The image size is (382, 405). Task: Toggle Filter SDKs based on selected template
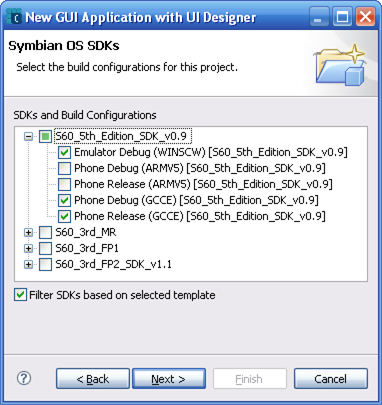20,295
